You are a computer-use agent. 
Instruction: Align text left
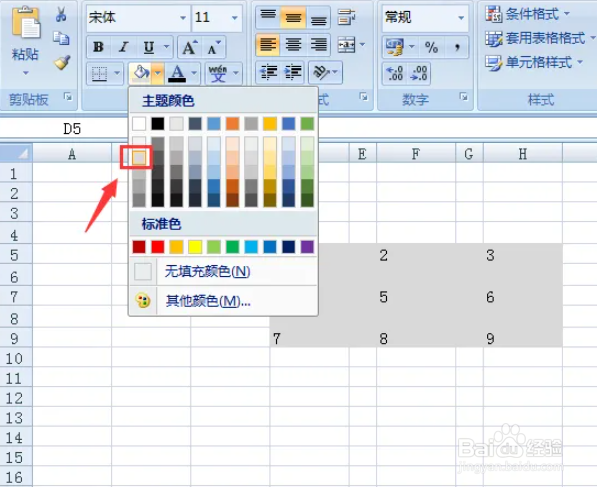(268, 45)
